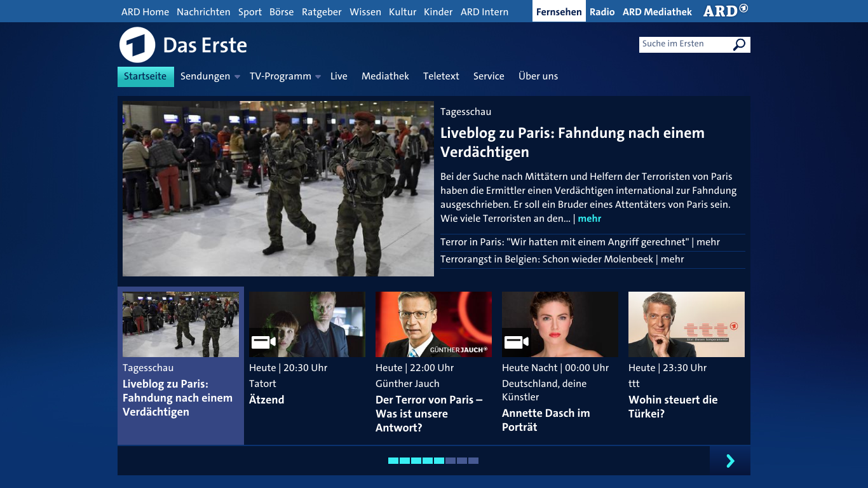The height and width of the screenshot is (488, 868).
Task: Jump to the last carousel page indicator
Action: [473, 461]
